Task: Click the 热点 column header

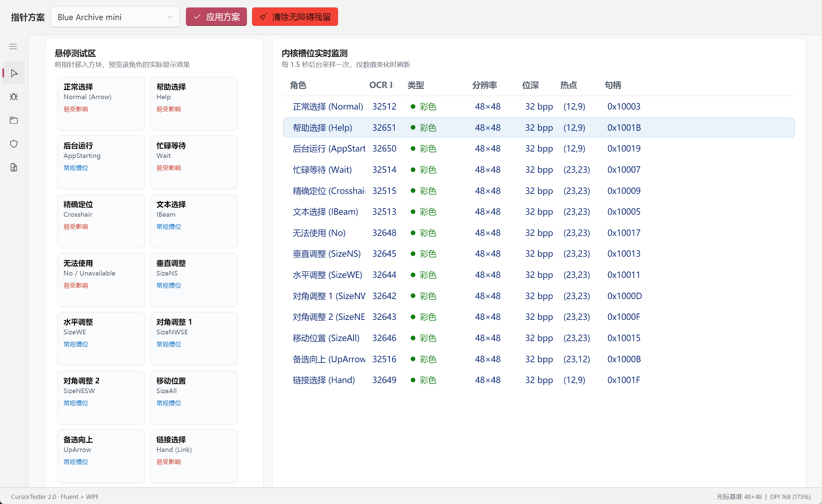Action: click(569, 85)
